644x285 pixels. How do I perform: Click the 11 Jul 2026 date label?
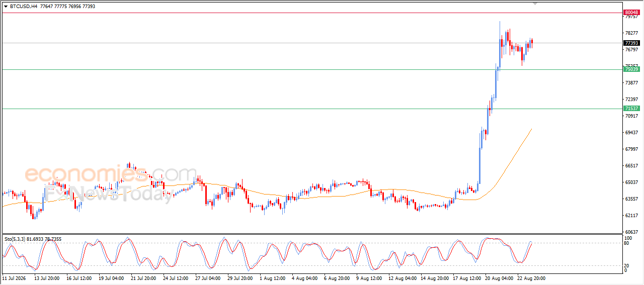click(14, 278)
